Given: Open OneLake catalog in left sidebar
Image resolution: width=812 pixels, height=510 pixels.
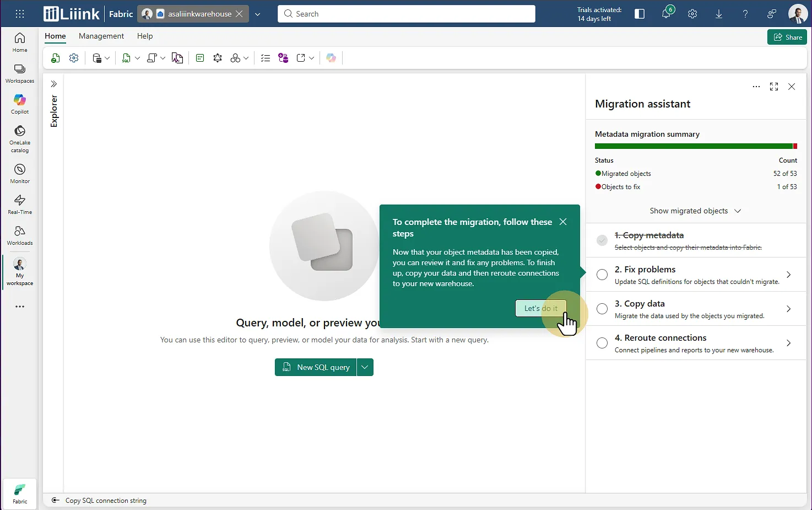Looking at the screenshot, I should click(x=20, y=138).
